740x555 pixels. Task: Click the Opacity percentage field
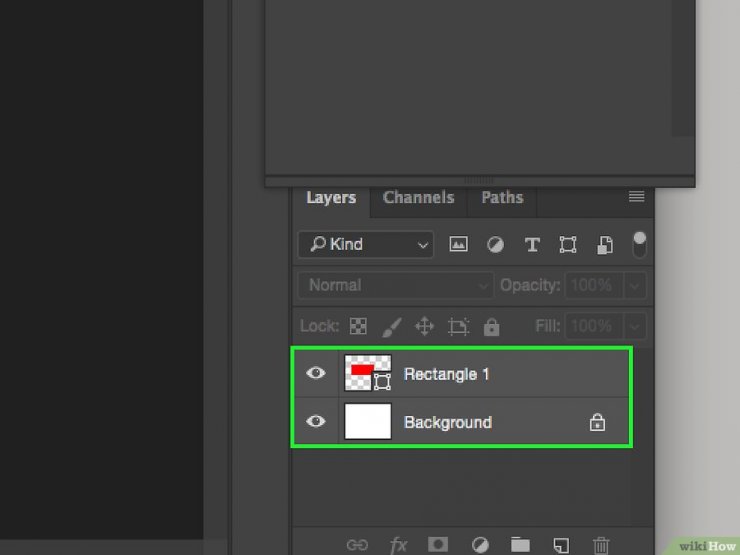pyautogui.click(x=594, y=285)
